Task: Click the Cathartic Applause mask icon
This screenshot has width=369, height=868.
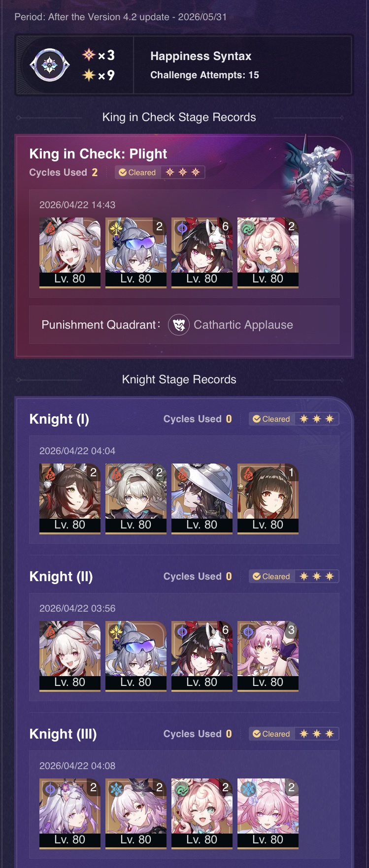Action: pos(179,325)
